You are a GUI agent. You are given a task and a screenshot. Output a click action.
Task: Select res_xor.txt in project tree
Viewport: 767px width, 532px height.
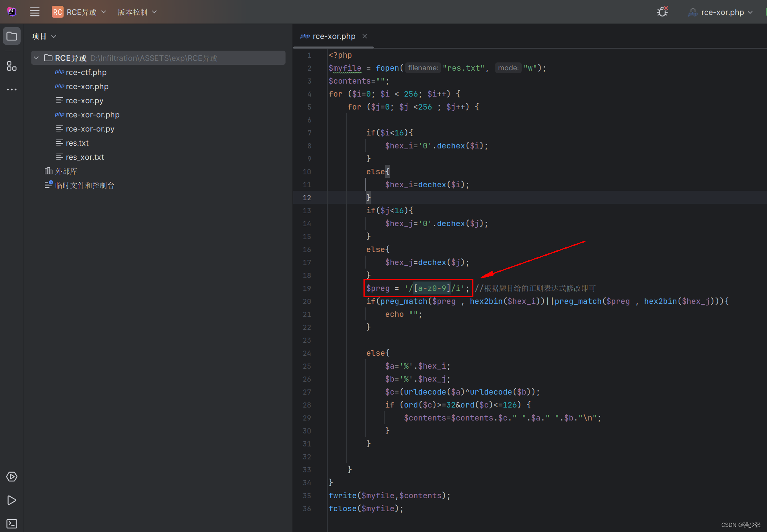tap(85, 157)
